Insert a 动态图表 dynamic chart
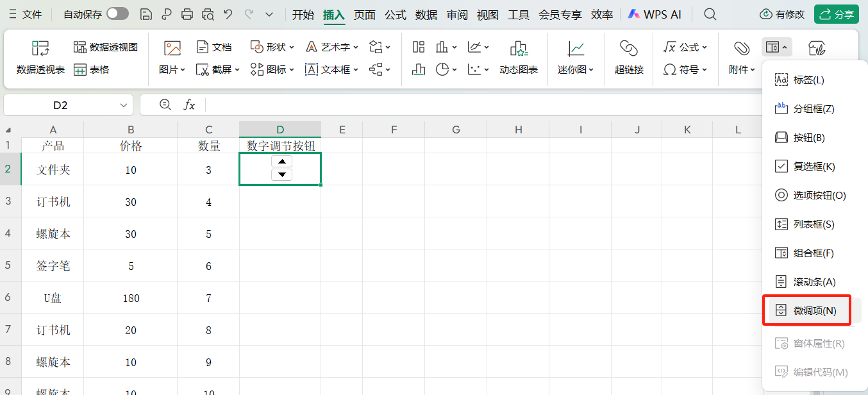 click(518, 58)
